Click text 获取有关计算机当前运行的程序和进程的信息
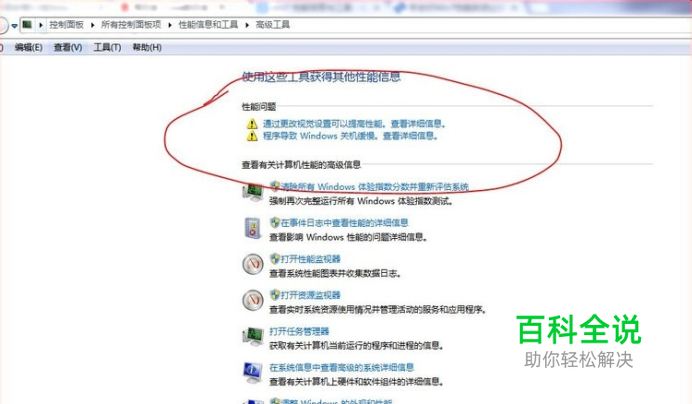 [x=356, y=346]
